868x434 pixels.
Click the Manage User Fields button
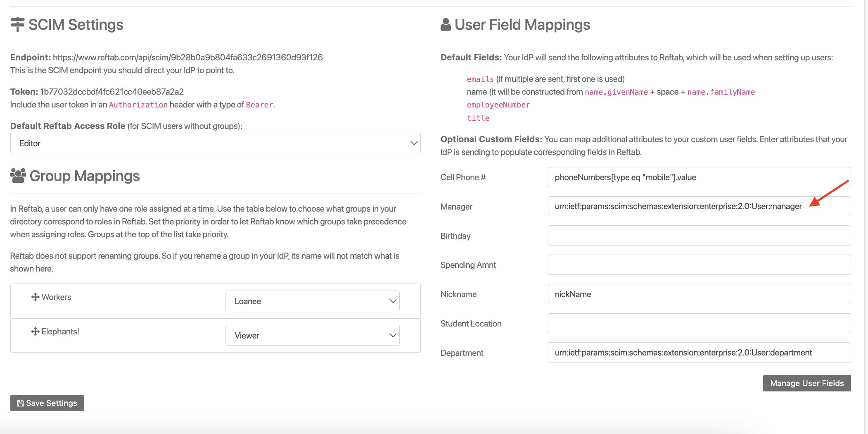pyautogui.click(x=807, y=383)
